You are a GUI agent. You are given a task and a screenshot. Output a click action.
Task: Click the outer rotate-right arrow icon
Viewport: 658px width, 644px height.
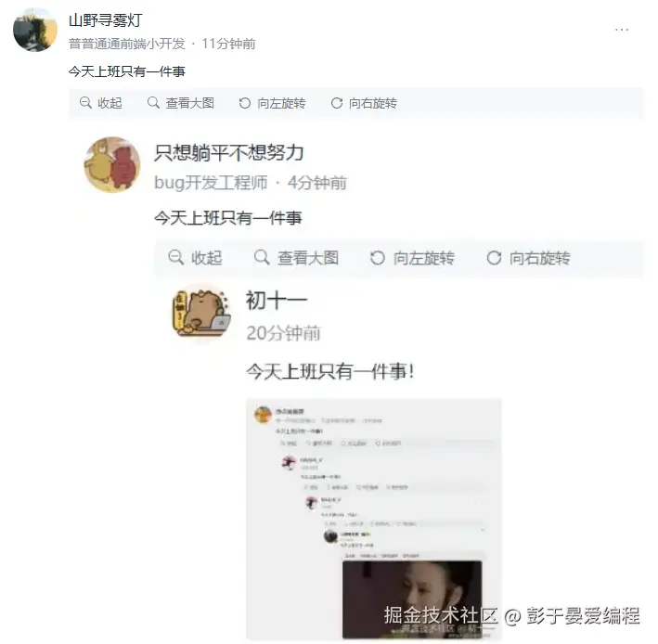(x=337, y=103)
